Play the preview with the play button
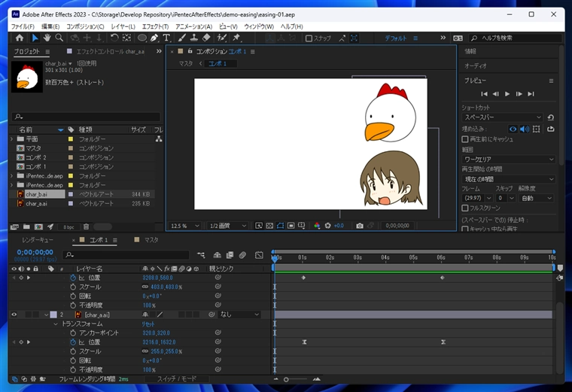The height and width of the screenshot is (392, 572). point(507,94)
